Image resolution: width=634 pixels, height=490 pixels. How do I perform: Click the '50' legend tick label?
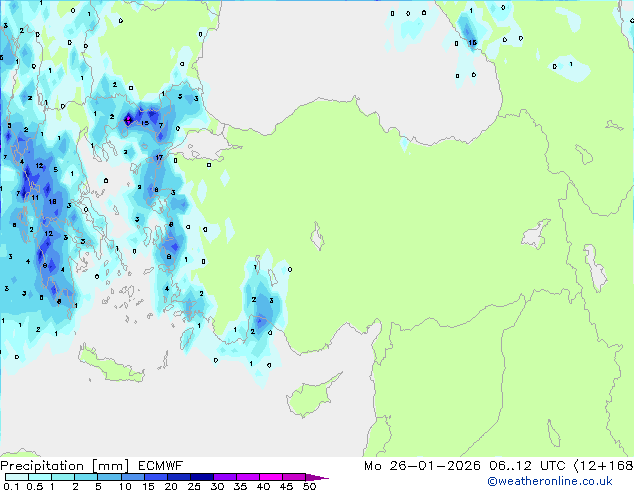click(309, 486)
